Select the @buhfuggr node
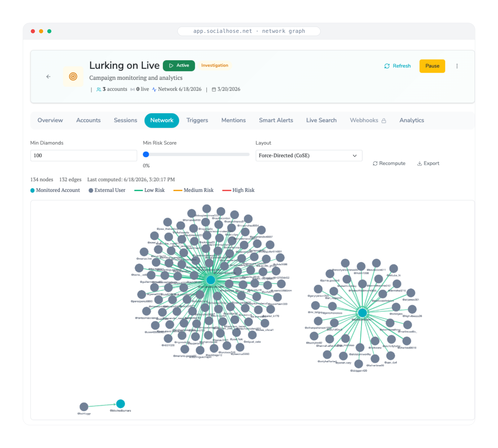The image size is (498, 448). [84, 407]
